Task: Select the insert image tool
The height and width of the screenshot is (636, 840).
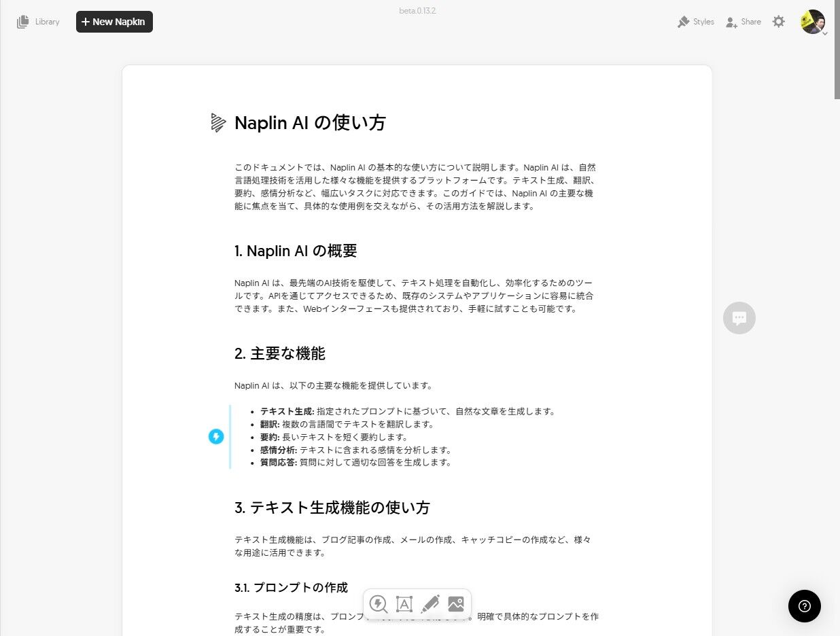Action: click(456, 603)
